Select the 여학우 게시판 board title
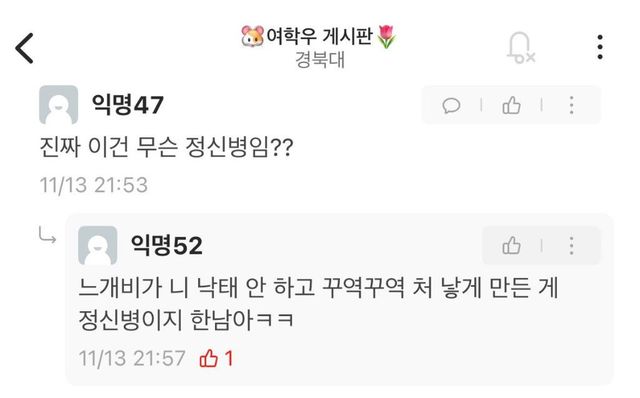Viewport: 640px width, 398px height. [x=319, y=36]
